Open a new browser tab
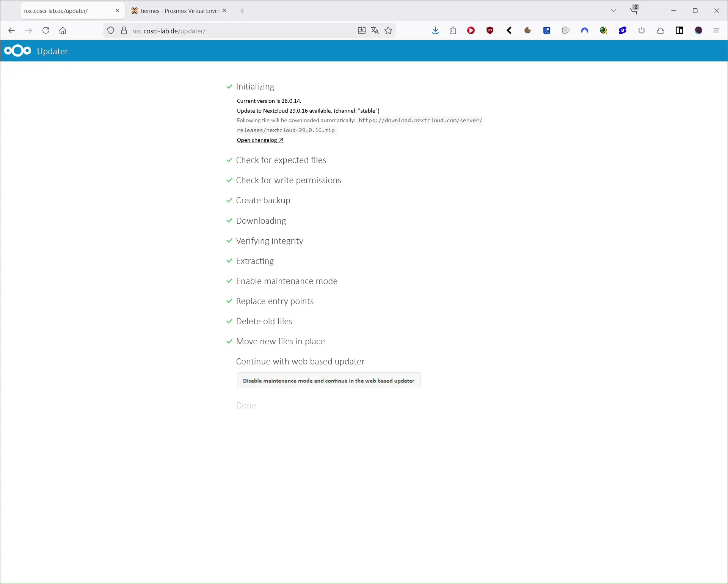Viewport: 728px width, 584px height. (242, 11)
